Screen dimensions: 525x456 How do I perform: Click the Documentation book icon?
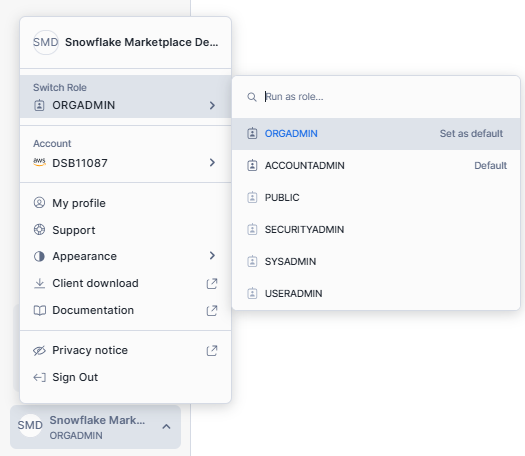(x=39, y=310)
